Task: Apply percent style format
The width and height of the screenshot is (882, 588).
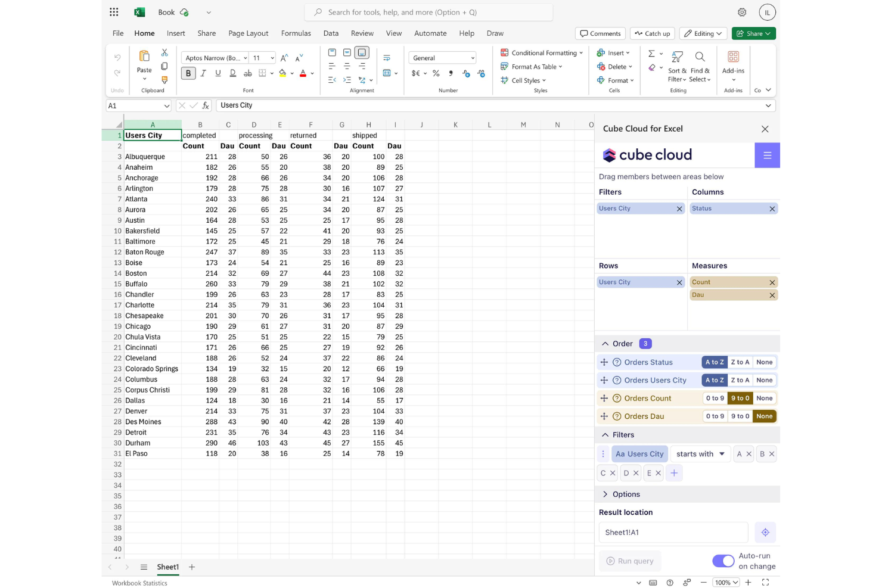Action: (436, 73)
